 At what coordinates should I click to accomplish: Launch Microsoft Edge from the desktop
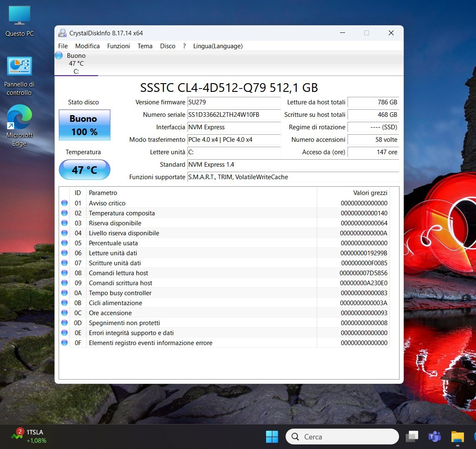19,126
